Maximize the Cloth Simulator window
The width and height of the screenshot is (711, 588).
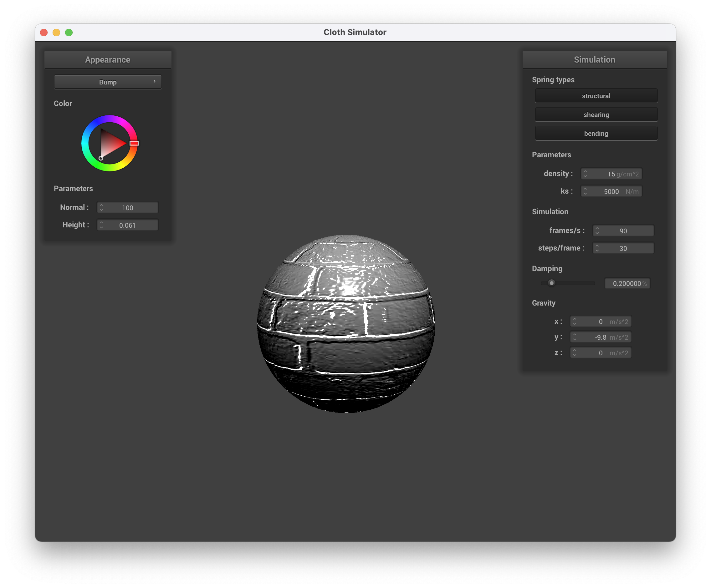click(69, 33)
